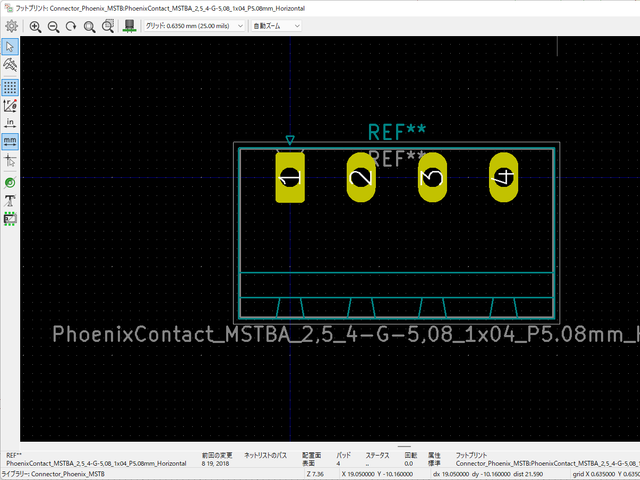
Task: Toggle text outline sketch mode
Action: (x=10, y=201)
